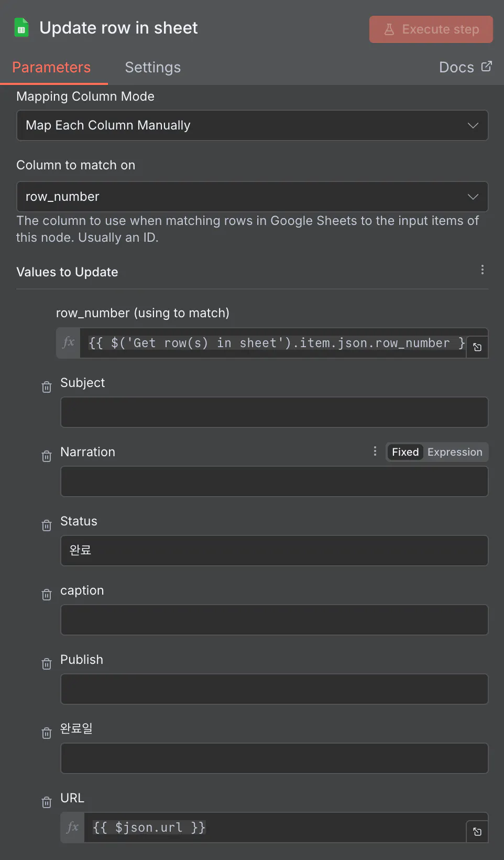Open Narration field options menu
The height and width of the screenshot is (860, 504).
tap(375, 451)
